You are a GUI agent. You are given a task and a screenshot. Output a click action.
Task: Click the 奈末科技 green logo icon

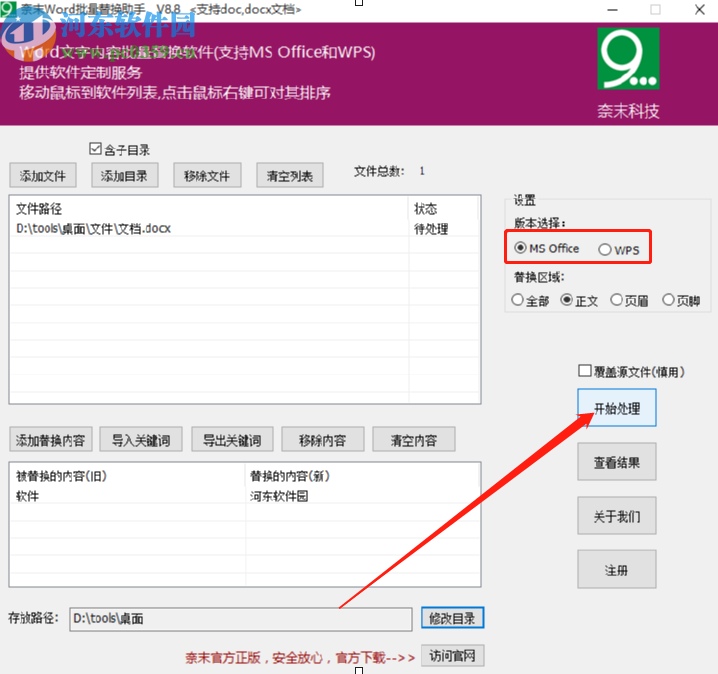coord(629,59)
